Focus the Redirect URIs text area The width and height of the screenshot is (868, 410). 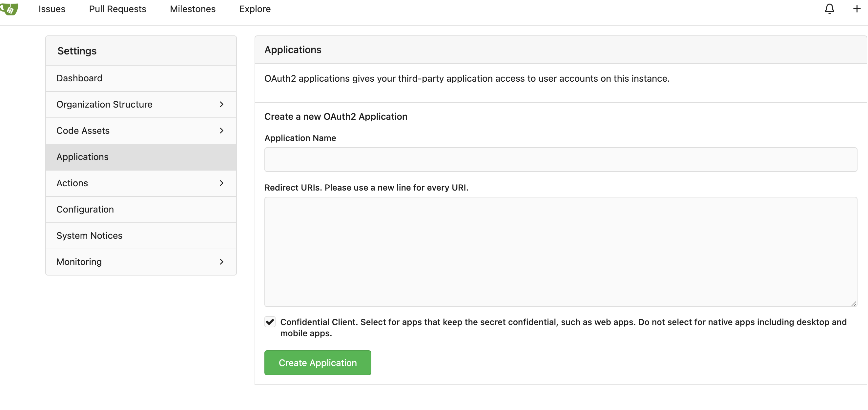[x=561, y=252]
